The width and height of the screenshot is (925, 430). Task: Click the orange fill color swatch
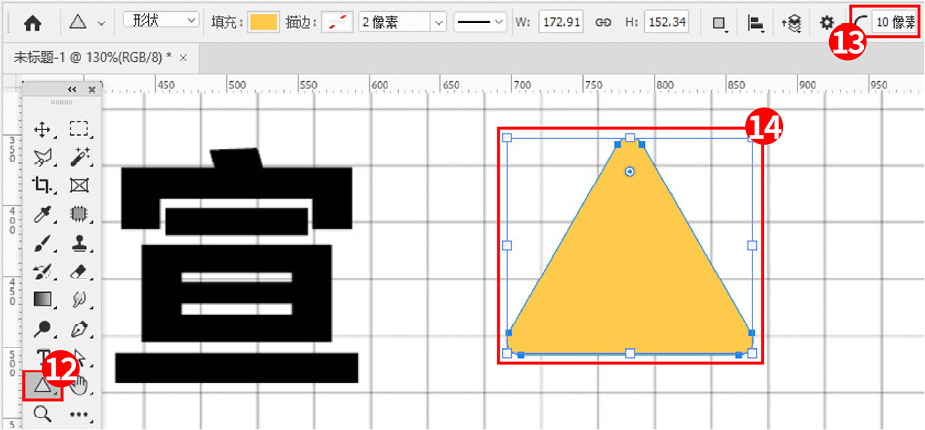(264, 21)
